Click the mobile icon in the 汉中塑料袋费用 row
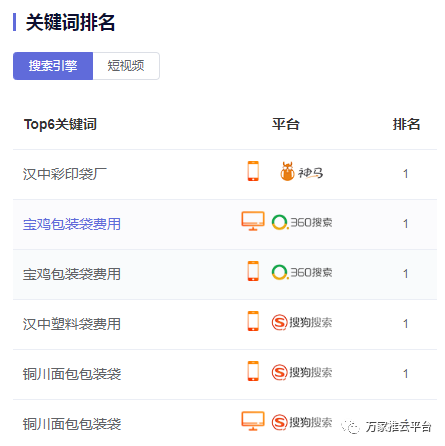 (x=253, y=321)
